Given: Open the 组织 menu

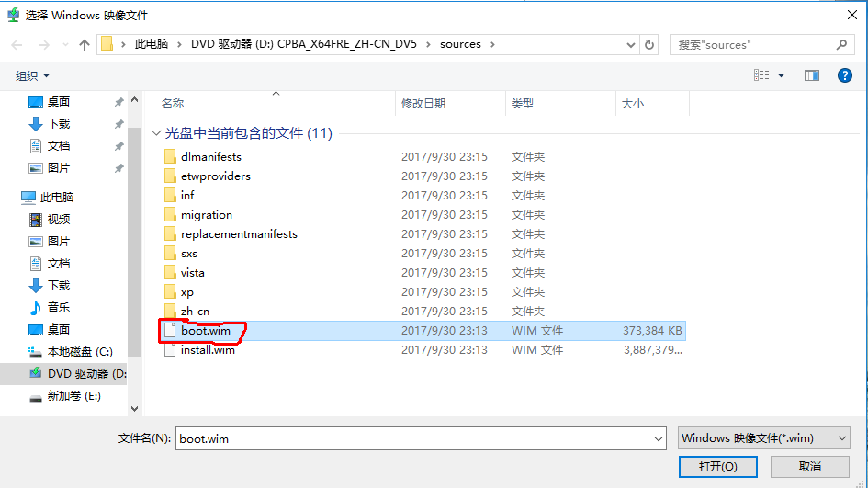Looking at the screenshot, I should tap(33, 76).
